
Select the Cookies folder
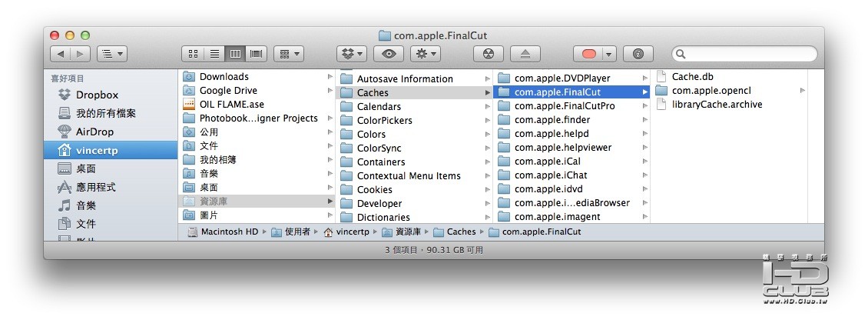[x=415, y=190]
